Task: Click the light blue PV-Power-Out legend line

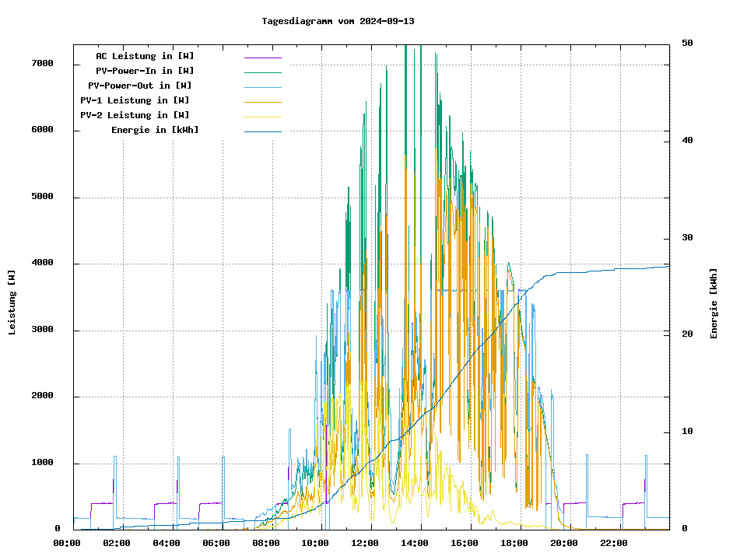Action: 262,86
